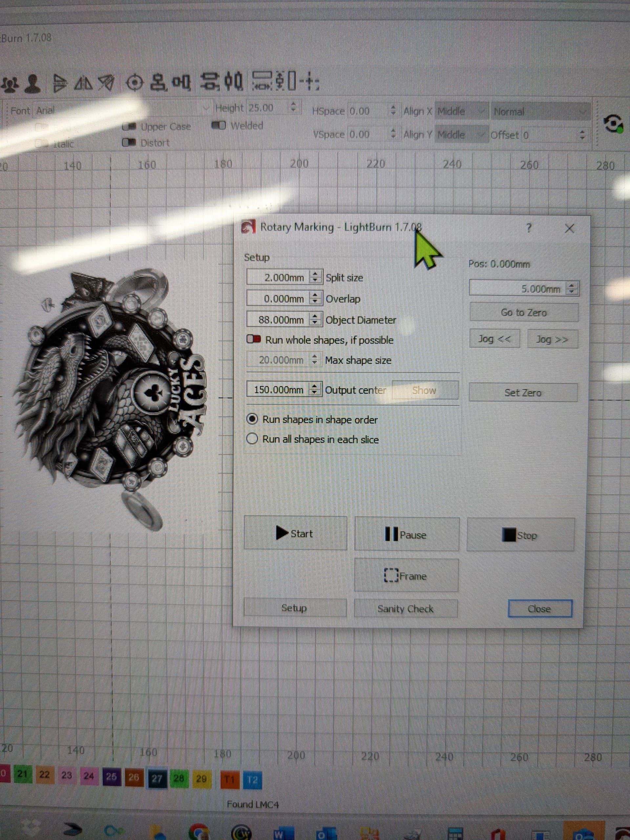Image resolution: width=630 pixels, height=840 pixels.
Task: Click the Offset stepper arrows
Action: 582,135
